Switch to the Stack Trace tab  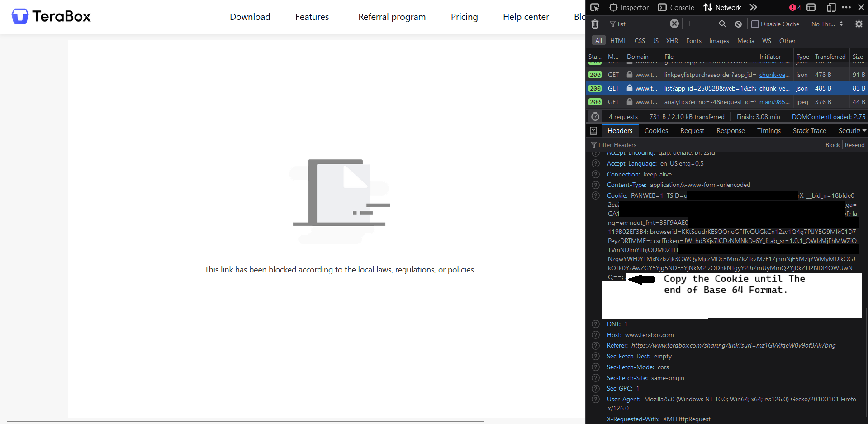coord(809,131)
